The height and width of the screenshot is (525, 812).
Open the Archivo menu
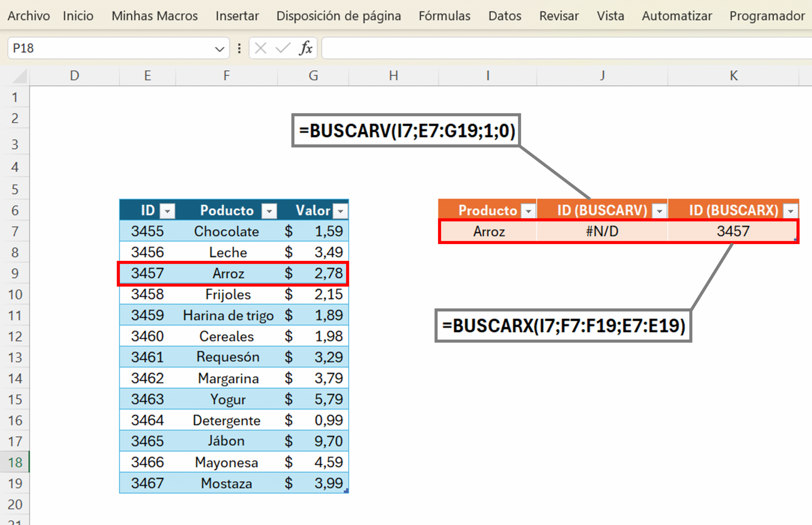click(29, 16)
